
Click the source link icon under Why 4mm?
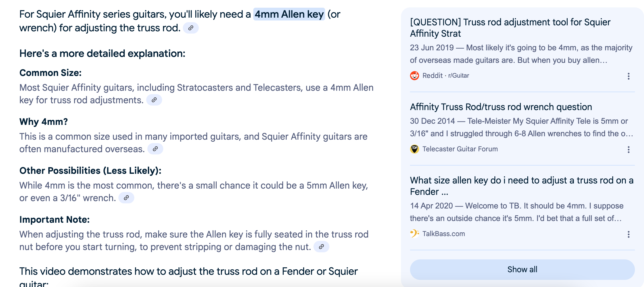point(155,149)
